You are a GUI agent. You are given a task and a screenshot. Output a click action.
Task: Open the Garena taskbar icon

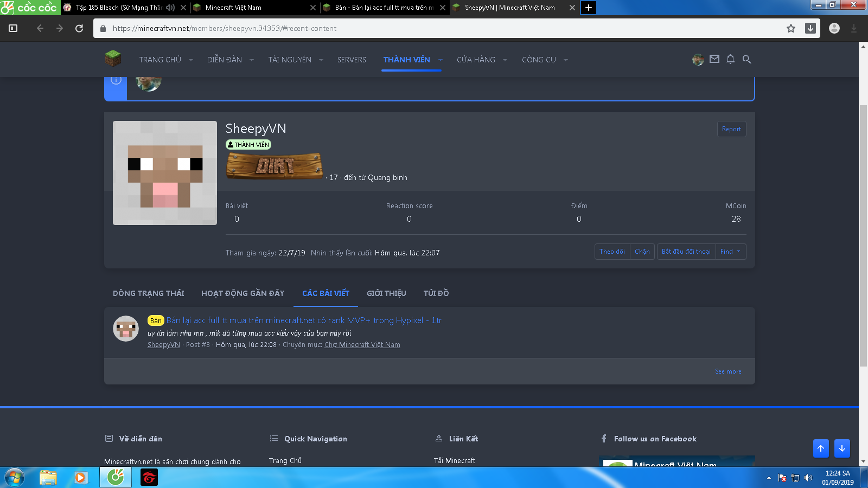pyautogui.click(x=149, y=478)
